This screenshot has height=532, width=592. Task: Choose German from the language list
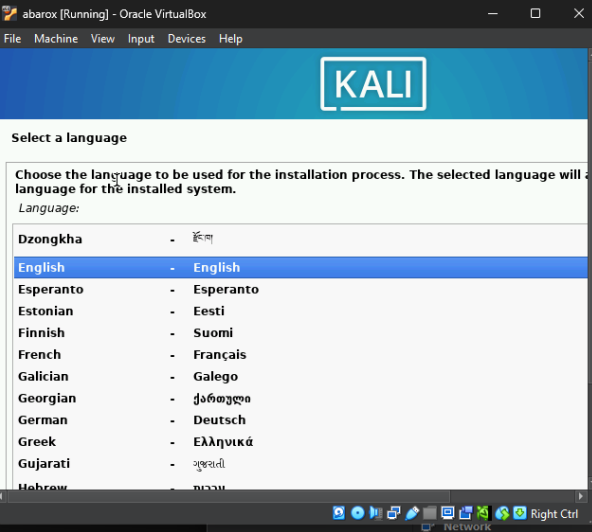[301, 420]
